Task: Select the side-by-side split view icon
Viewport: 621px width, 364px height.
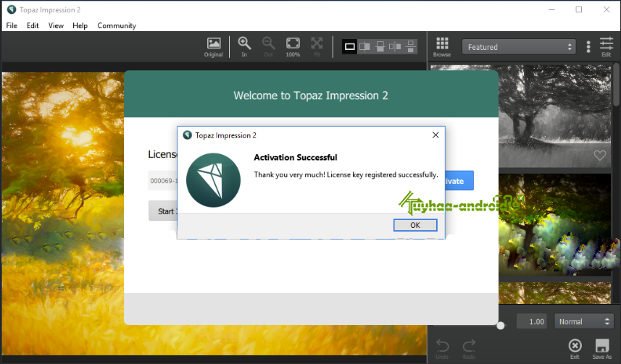Action: coord(364,47)
